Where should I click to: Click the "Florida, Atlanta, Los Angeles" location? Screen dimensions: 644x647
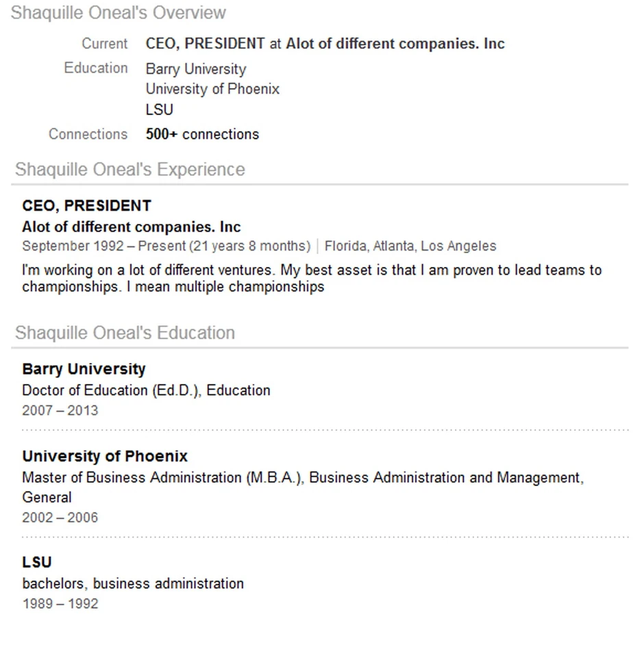click(x=410, y=246)
